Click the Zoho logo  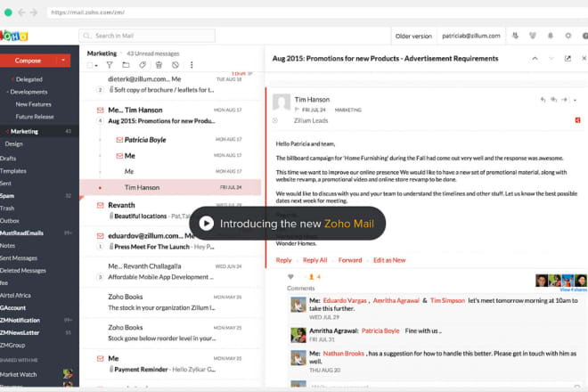click(x=14, y=36)
